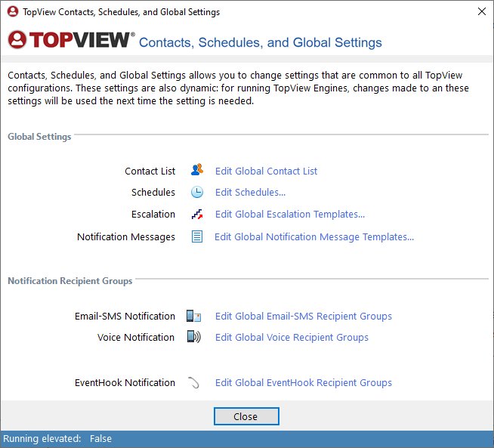Click the EventHook Notification hook icon
Viewport: 494px width, 448px height.
click(x=193, y=382)
